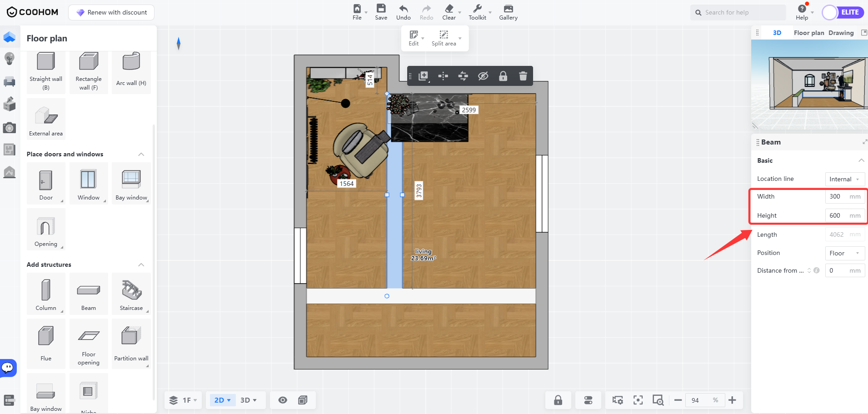868x414 pixels.
Task: Delete the selected beam with the trash icon
Action: pos(523,76)
